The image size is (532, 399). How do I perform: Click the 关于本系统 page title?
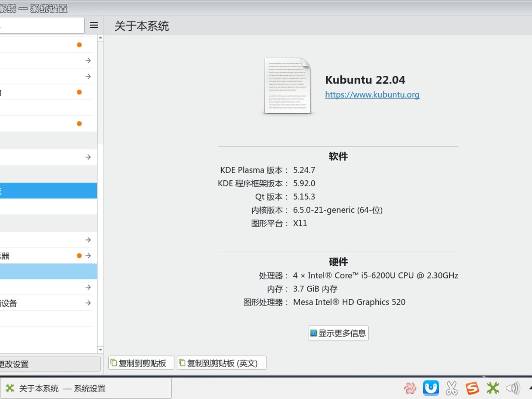(x=141, y=26)
